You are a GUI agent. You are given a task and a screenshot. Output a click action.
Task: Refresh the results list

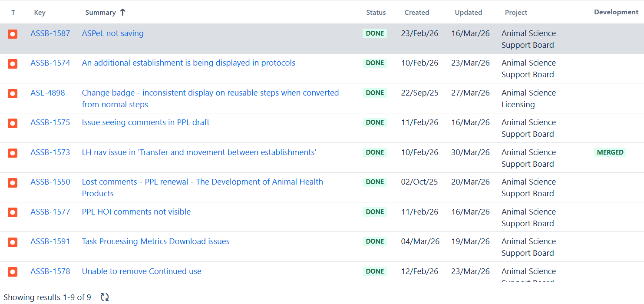104,297
